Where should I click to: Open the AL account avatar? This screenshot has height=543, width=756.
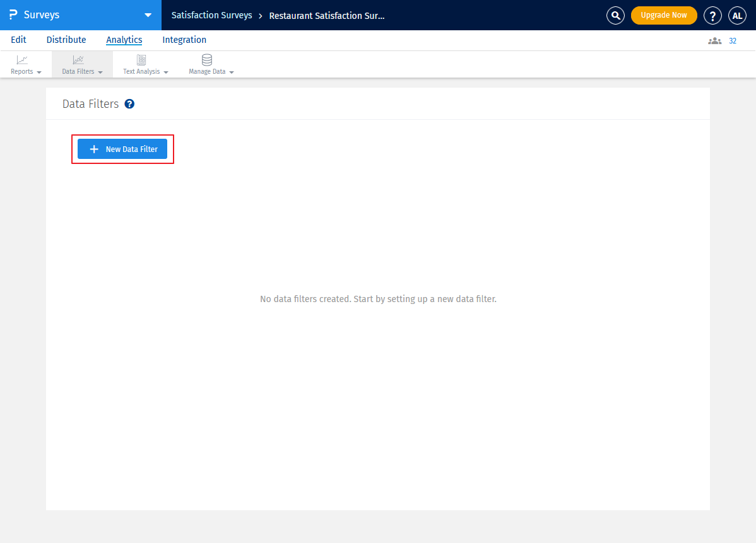tap(737, 15)
